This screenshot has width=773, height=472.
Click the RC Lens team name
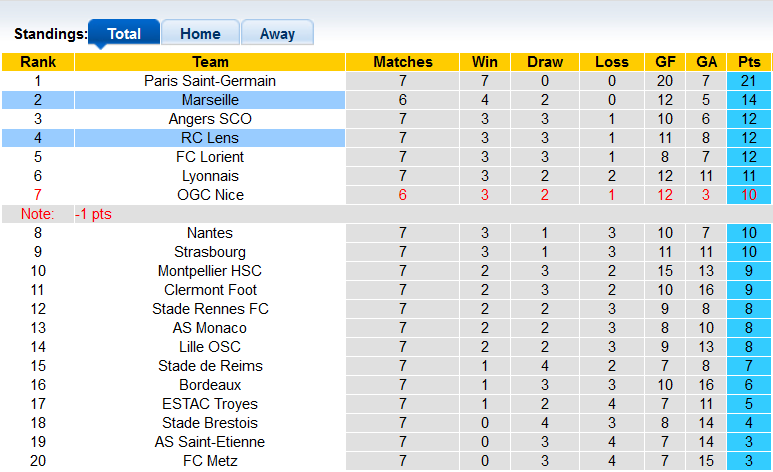coord(210,138)
